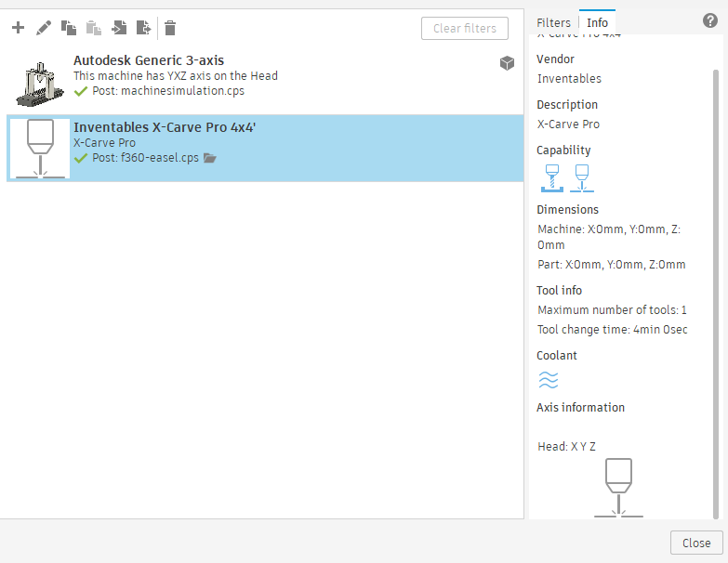This screenshot has height=563, width=728.
Task: Open help with the question mark icon
Action: click(710, 20)
